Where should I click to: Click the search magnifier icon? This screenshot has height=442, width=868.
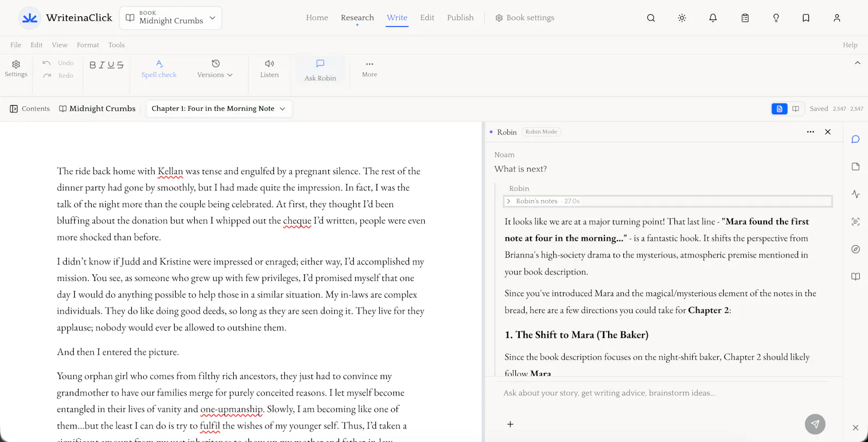651,18
